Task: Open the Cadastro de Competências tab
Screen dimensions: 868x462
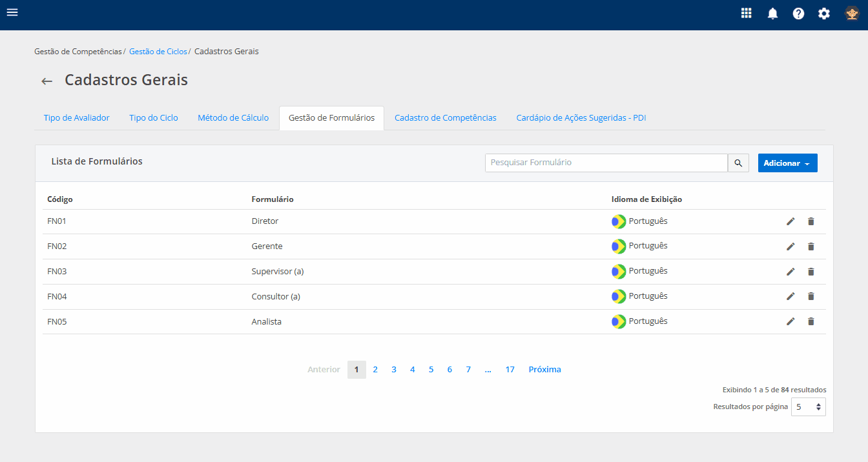Action: click(x=445, y=118)
